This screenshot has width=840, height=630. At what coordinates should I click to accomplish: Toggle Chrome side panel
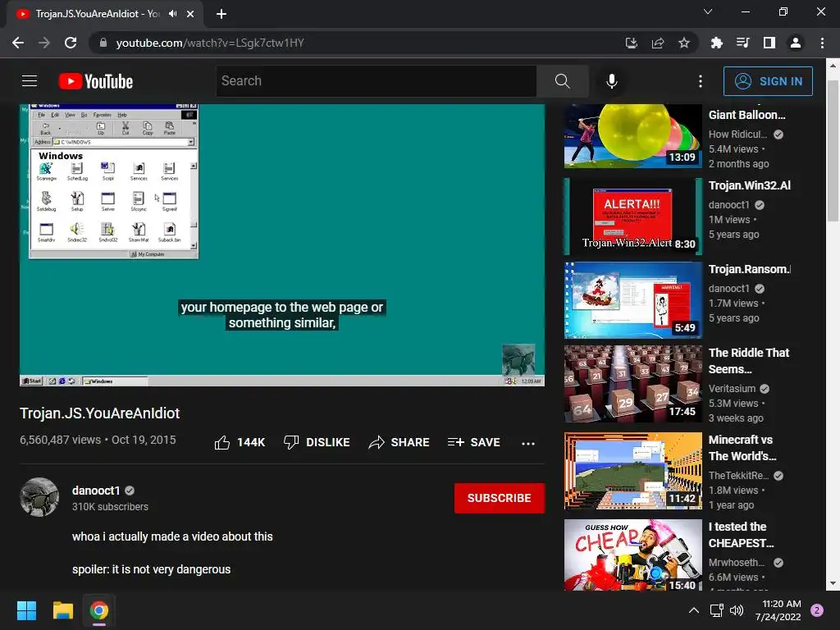coord(769,43)
